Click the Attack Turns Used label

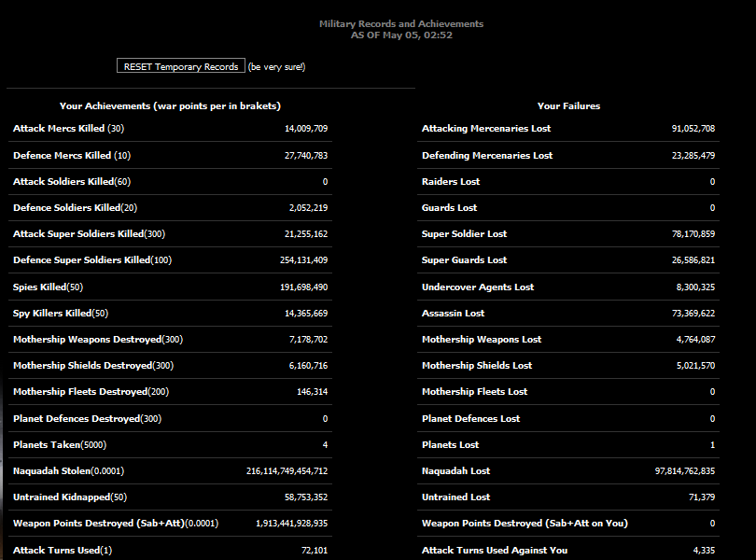[62, 551]
